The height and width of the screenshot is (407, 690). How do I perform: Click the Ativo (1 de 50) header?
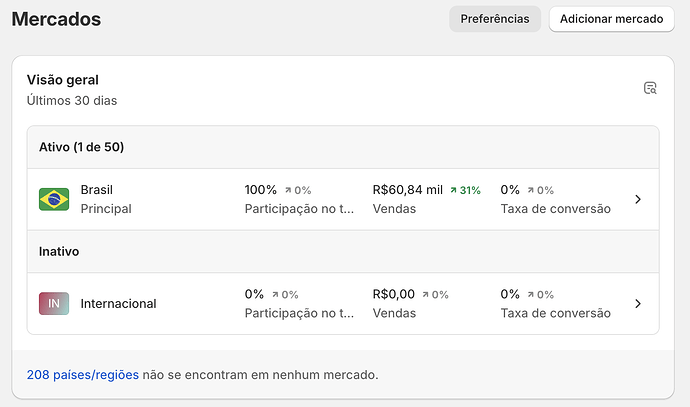(x=81, y=147)
